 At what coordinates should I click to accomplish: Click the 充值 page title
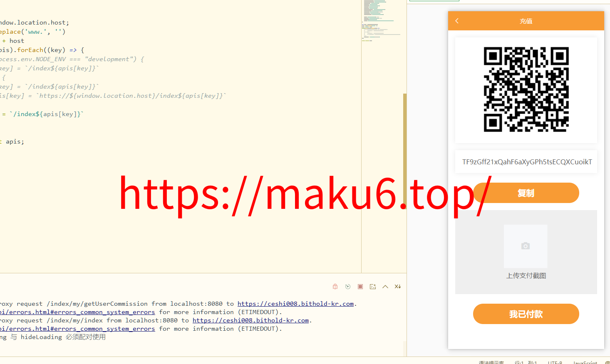tap(526, 21)
